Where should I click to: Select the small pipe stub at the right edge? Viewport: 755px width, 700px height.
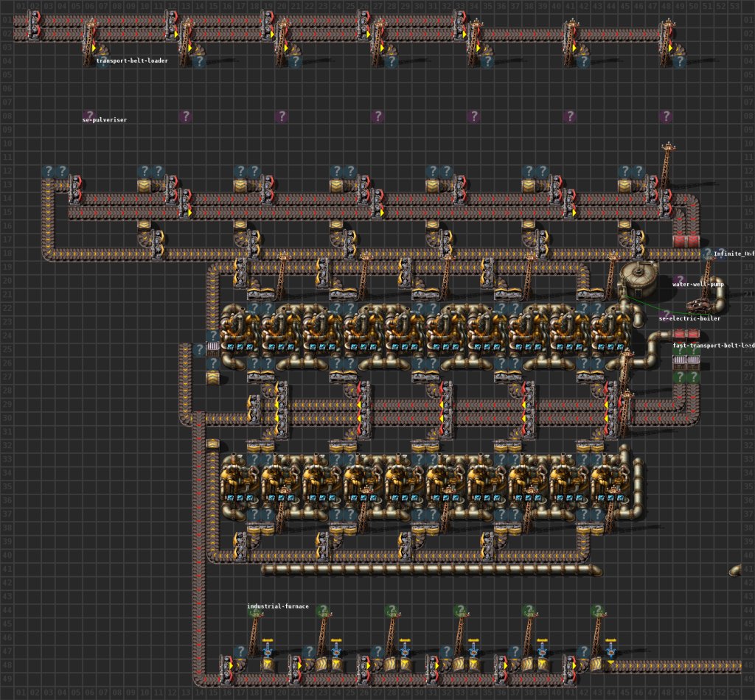[x=735, y=570]
